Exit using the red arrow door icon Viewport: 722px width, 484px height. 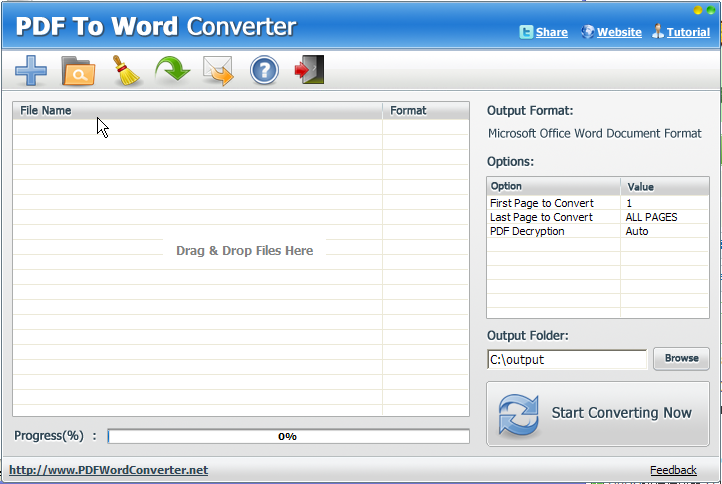tap(309, 70)
